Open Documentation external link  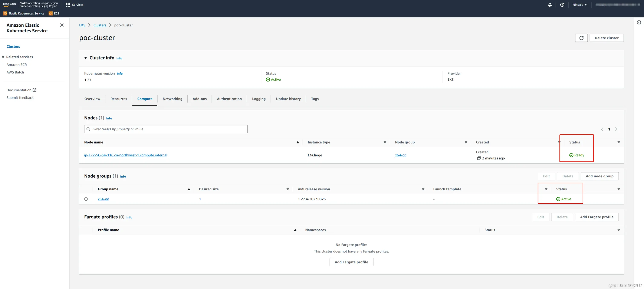(x=22, y=90)
